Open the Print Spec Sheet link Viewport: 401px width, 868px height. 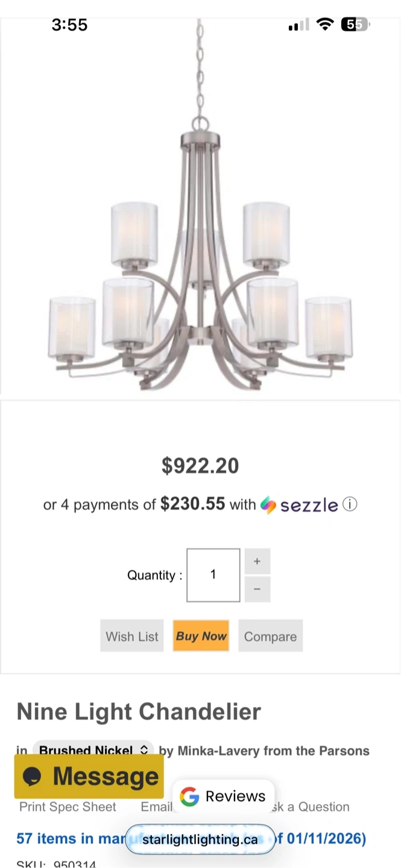coord(68,807)
